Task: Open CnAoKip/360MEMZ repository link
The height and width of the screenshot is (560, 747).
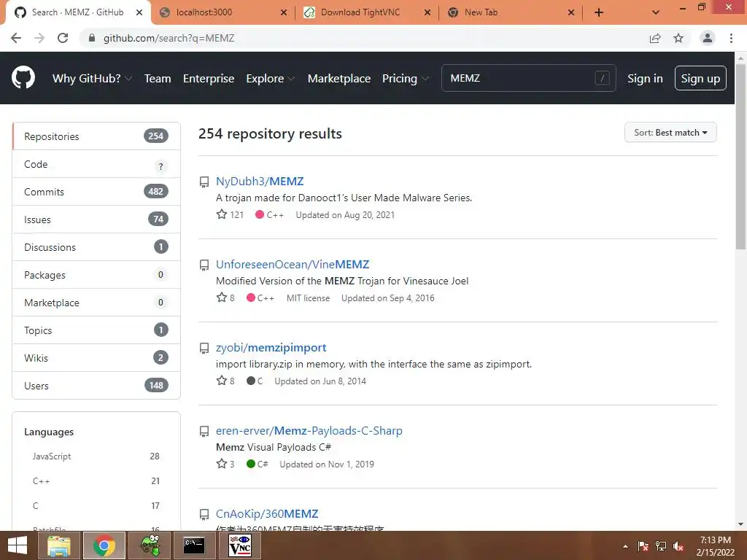Action: (267, 514)
